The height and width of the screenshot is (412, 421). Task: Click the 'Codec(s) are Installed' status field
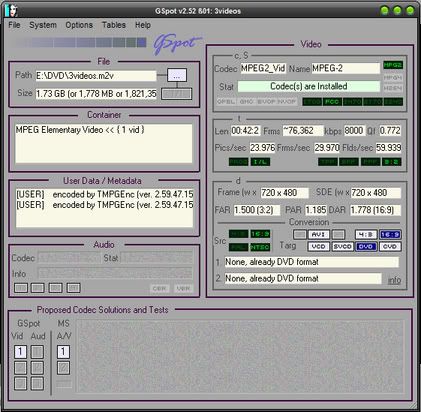point(309,86)
